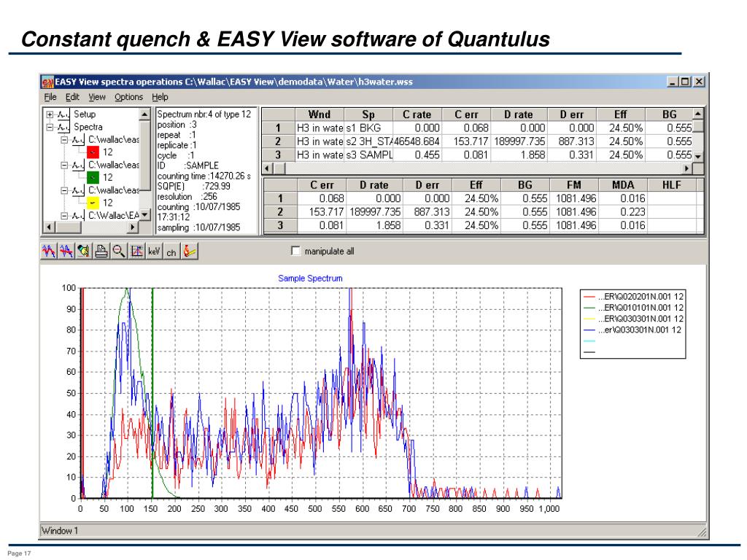Click the FM column header

pos(573,184)
